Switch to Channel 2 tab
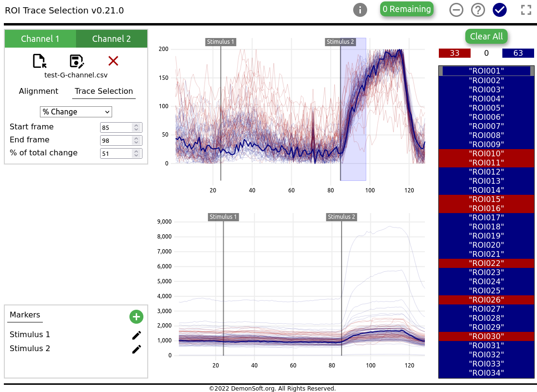 pos(111,39)
